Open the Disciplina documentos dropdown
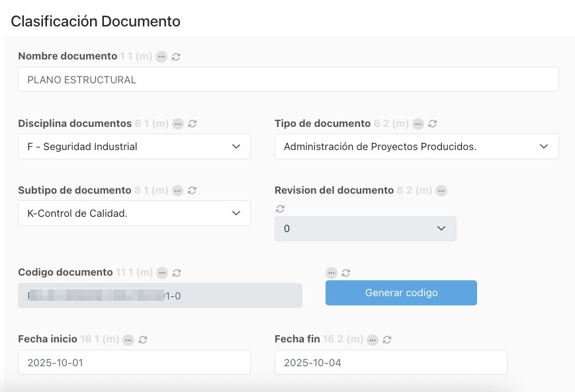575x392 pixels. [134, 147]
